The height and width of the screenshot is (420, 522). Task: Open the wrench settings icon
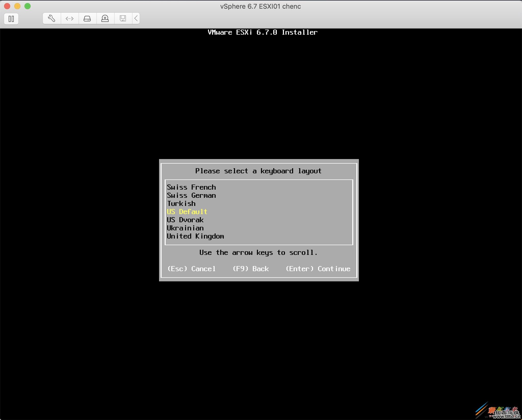point(52,18)
